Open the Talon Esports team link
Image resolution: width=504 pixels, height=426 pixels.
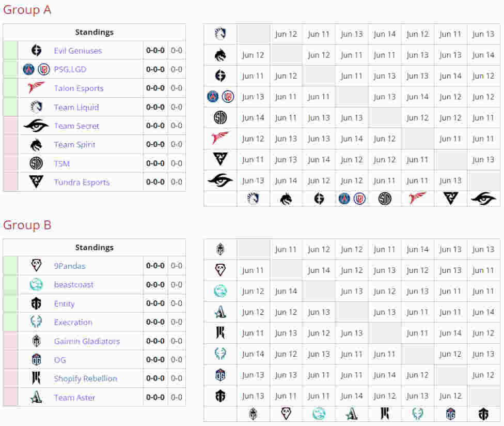(78, 88)
